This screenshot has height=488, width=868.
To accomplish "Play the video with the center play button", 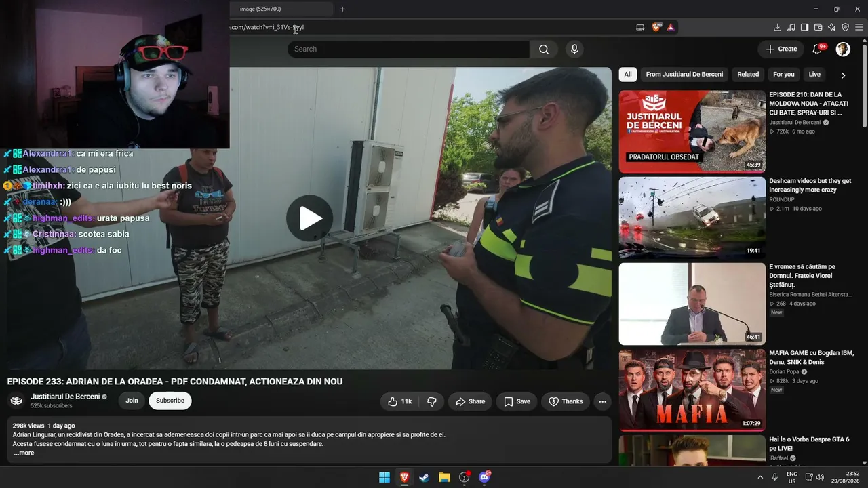I will coord(309,218).
